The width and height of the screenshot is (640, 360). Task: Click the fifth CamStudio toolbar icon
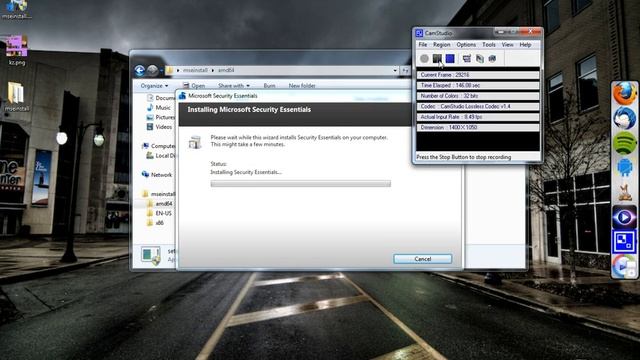click(x=480, y=59)
